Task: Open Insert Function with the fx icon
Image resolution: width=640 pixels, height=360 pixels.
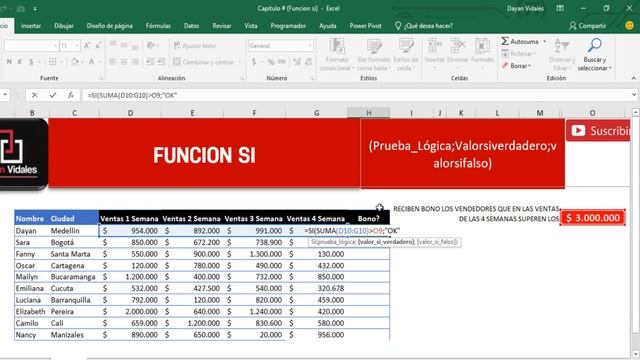Action: pos(71,95)
